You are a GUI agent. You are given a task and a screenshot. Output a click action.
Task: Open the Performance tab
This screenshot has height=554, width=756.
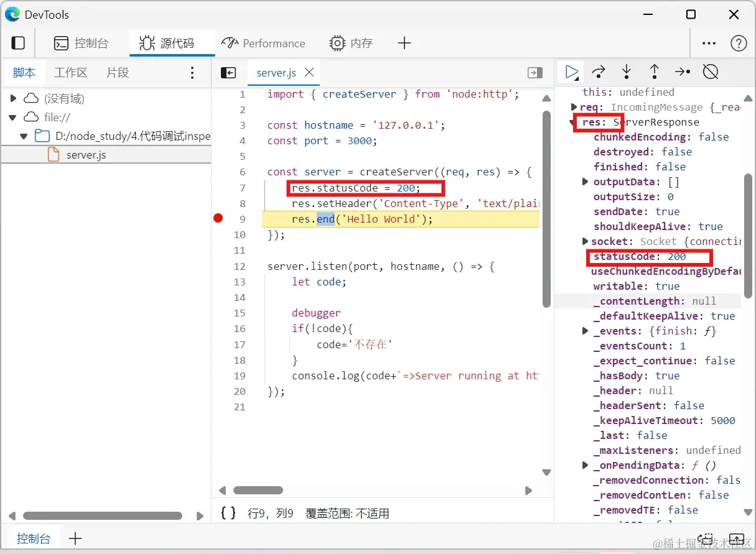(x=264, y=43)
